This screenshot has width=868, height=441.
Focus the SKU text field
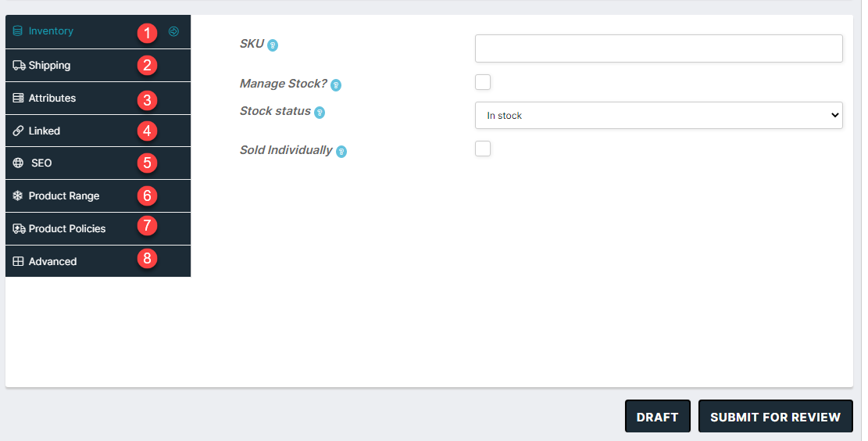coord(659,48)
